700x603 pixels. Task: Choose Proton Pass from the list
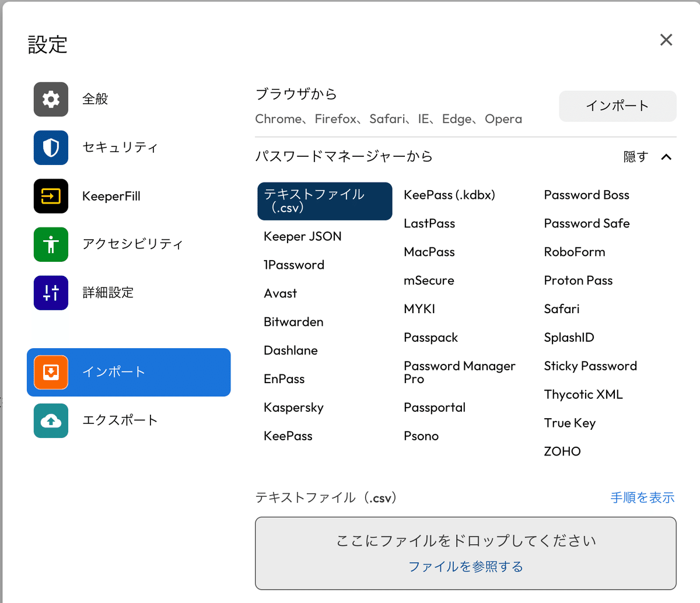[x=579, y=281]
